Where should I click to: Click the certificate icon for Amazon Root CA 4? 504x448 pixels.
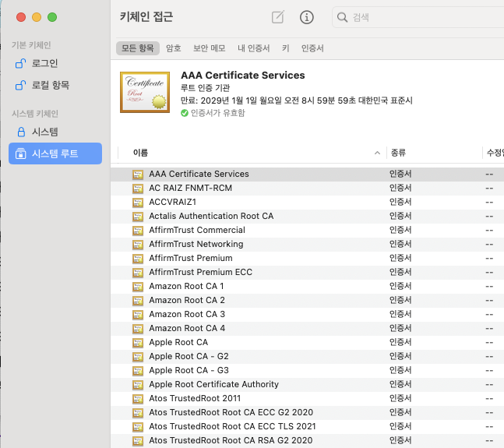(x=138, y=329)
